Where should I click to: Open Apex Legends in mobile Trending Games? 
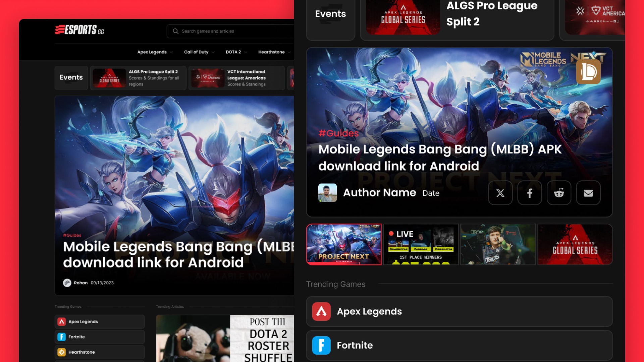pyautogui.click(x=460, y=312)
